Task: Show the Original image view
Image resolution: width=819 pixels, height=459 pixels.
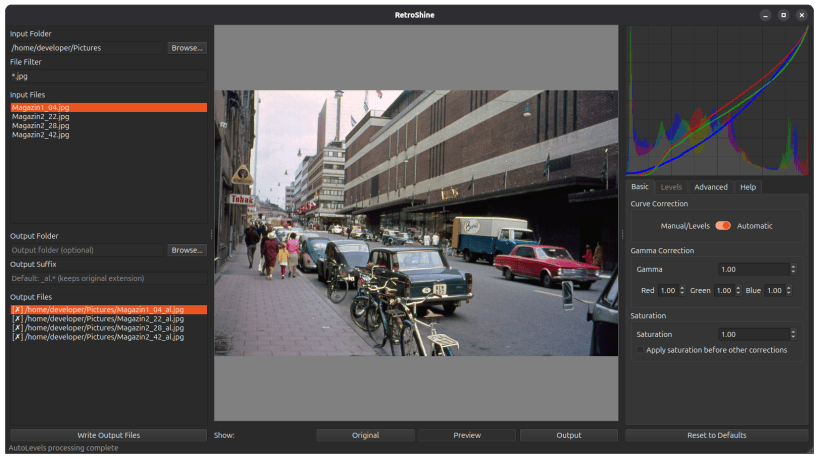Action: (365, 435)
